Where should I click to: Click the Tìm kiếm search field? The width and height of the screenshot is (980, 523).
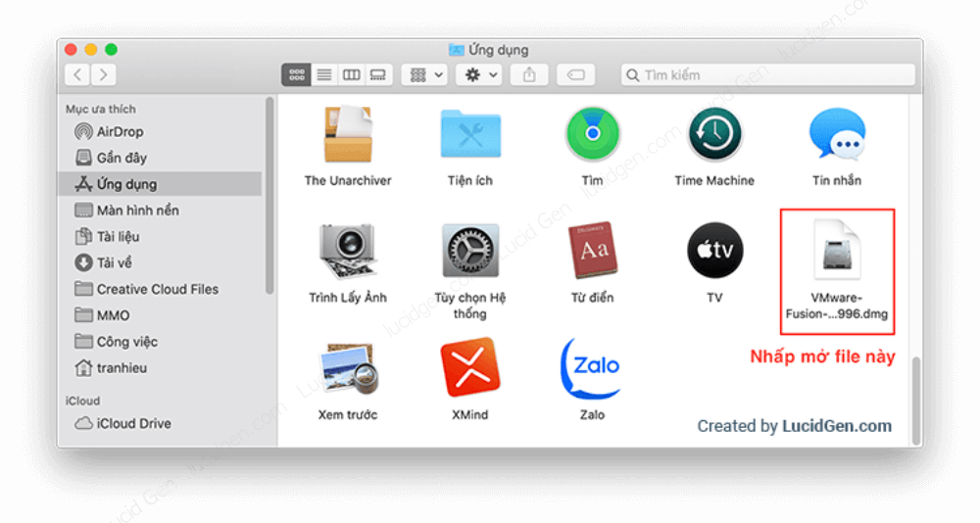(768, 75)
